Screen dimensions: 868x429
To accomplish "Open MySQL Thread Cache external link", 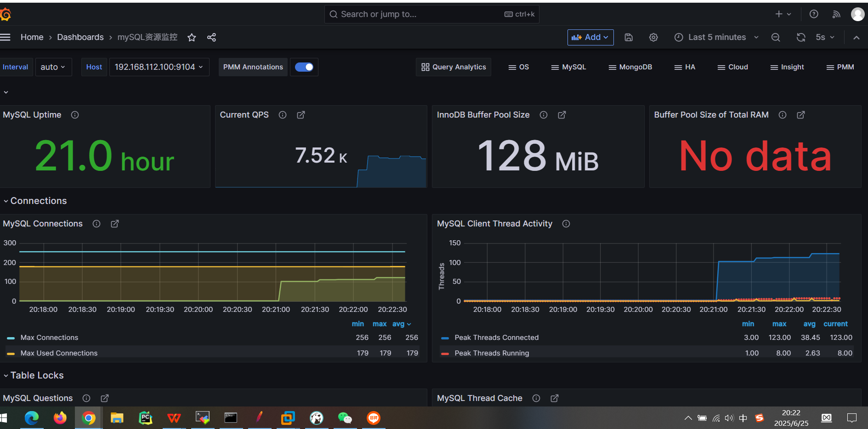I will coord(555,398).
